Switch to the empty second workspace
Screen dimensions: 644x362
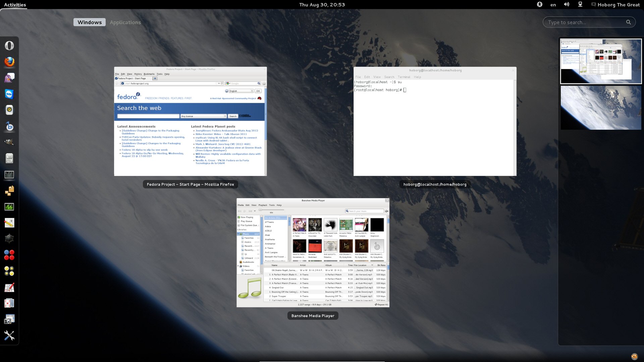click(x=601, y=108)
